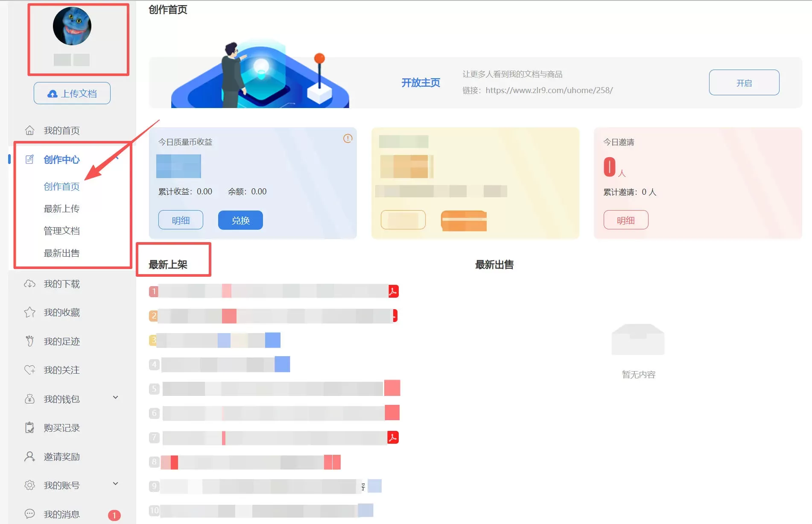This screenshot has width=812, height=524.
Task: Open 邀请奖励 from the sidebar
Action: (61, 457)
